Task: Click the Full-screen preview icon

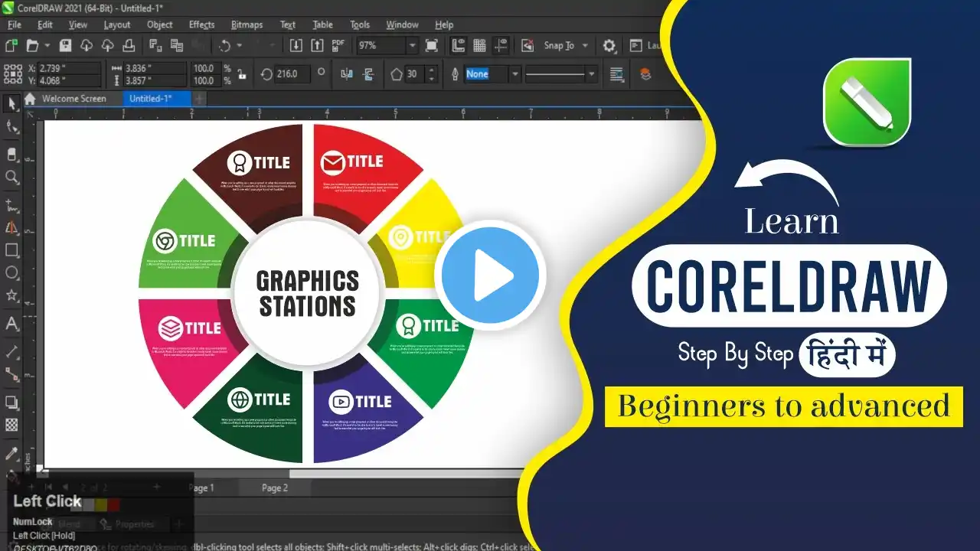Action: pyautogui.click(x=432, y=46)
